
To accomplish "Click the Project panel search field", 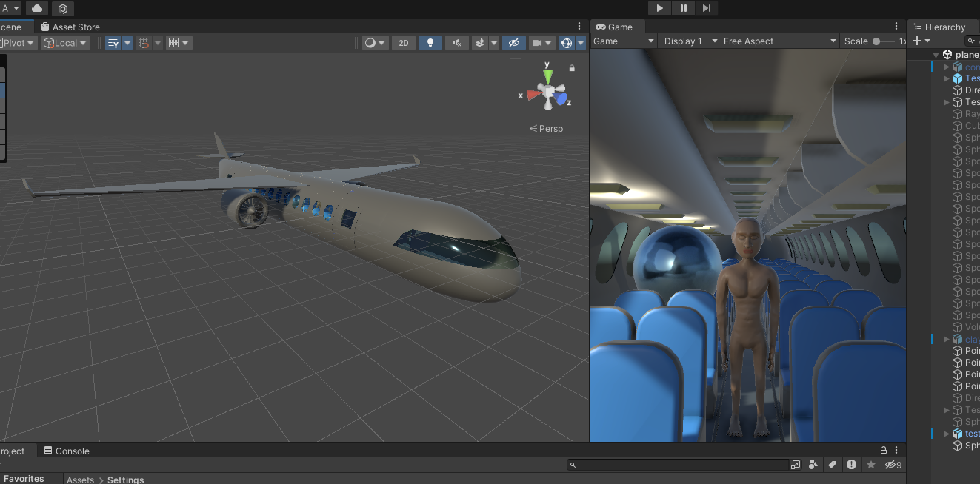I will point(681,465).
